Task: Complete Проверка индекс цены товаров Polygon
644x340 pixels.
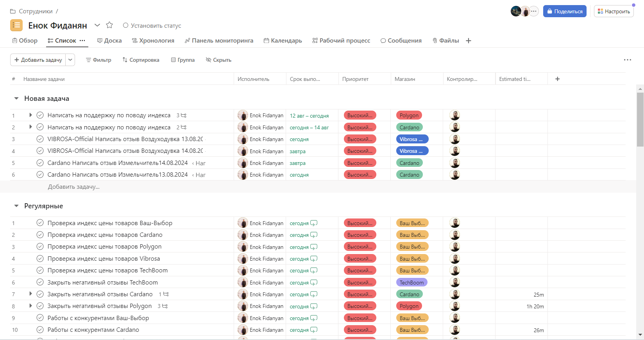Action: 40,247
